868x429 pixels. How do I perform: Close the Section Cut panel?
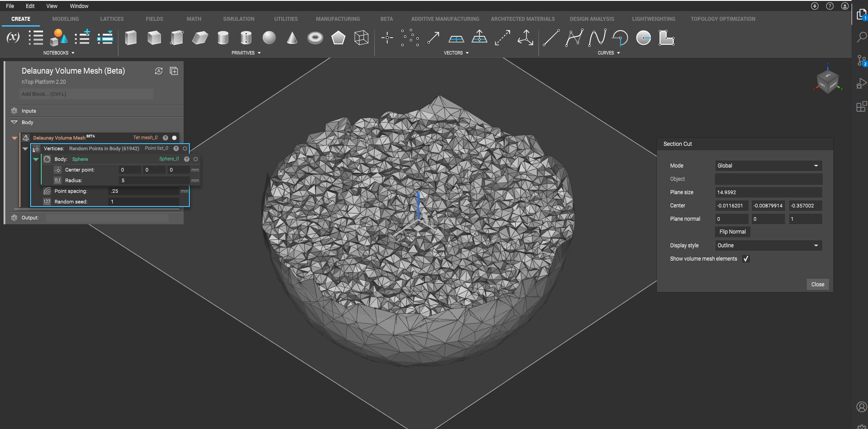tap(817, 285)
